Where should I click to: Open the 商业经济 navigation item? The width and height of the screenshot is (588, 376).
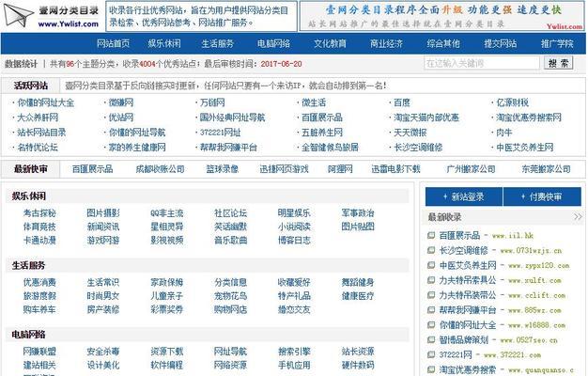387,43
